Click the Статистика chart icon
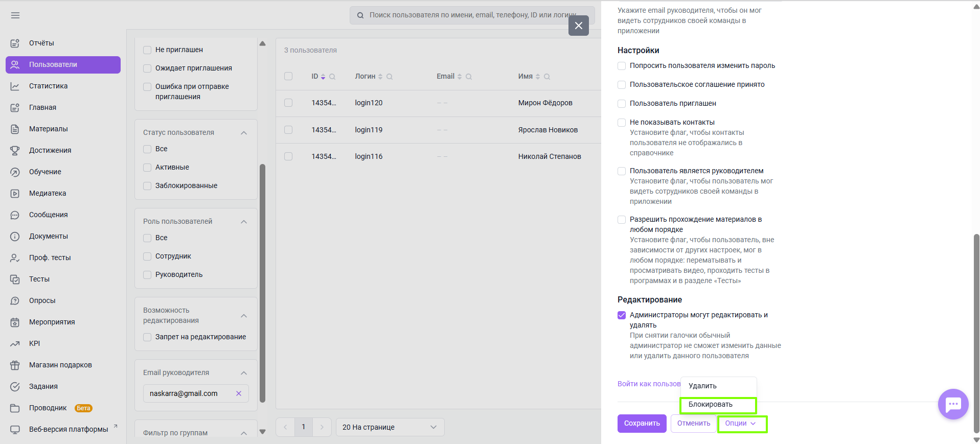This screenshot has width=980, height=444. tap(15, 86)
